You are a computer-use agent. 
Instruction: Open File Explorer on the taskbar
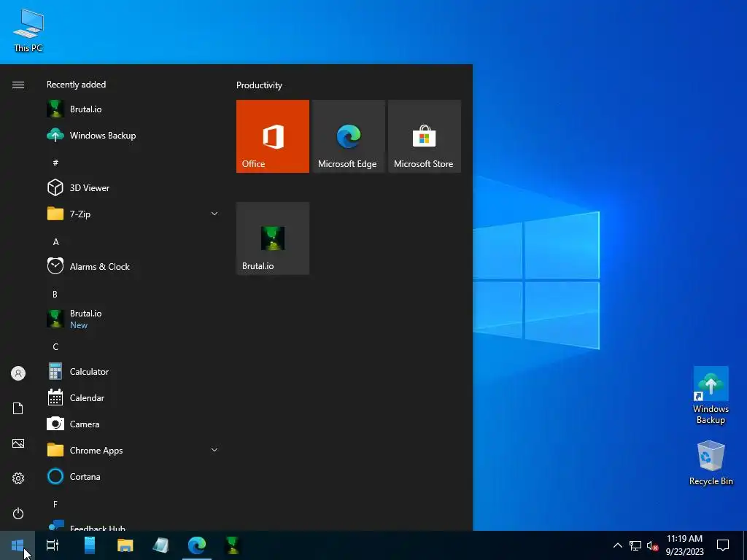(x=125, y=545)
